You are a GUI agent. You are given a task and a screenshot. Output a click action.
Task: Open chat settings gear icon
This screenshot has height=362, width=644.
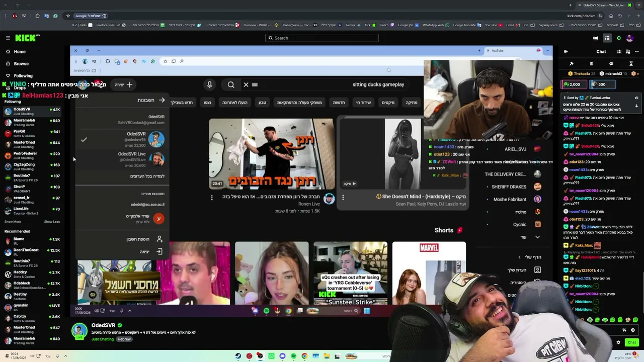click(618, 342)
